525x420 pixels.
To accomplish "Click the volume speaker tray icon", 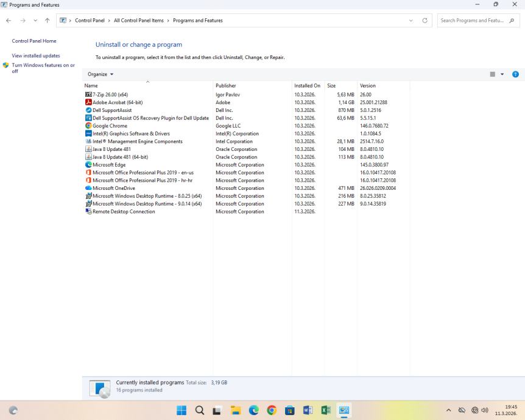I will pos(484,410).
